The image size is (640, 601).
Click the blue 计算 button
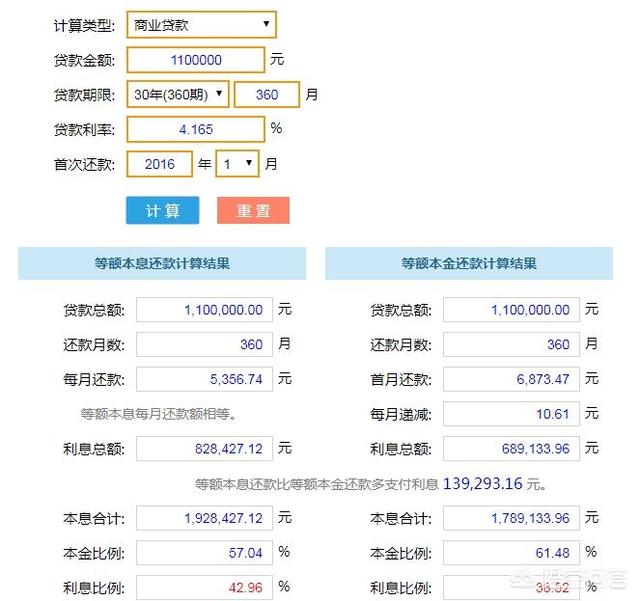click(162, 210)
